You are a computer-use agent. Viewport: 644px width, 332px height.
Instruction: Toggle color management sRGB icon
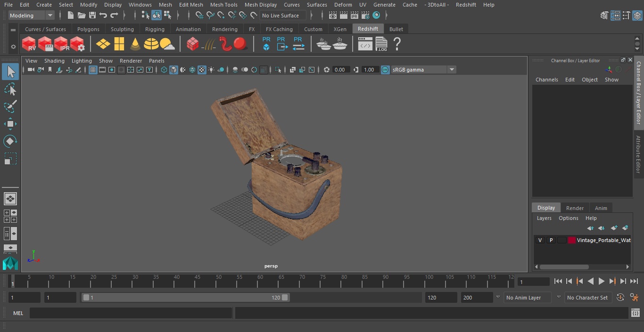[385, 70]
